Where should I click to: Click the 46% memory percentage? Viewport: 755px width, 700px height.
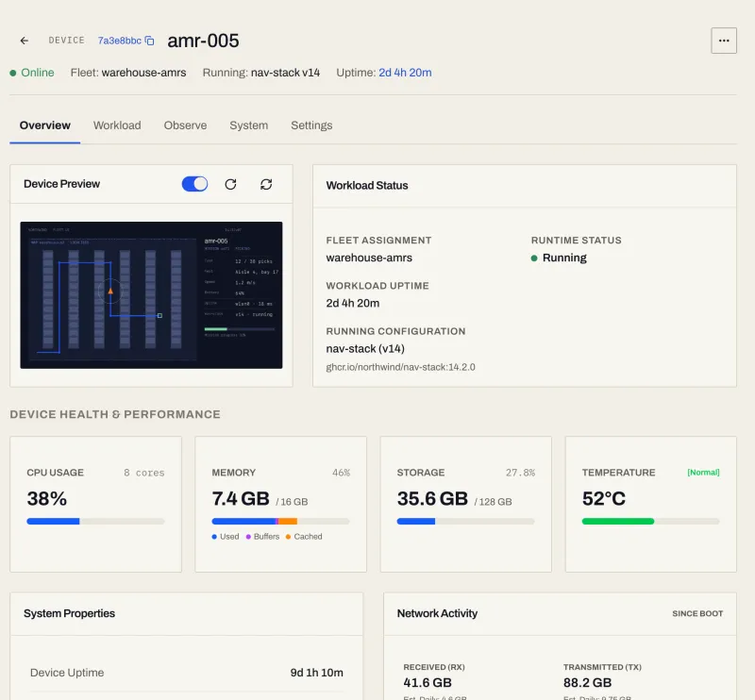click(341, 473)
